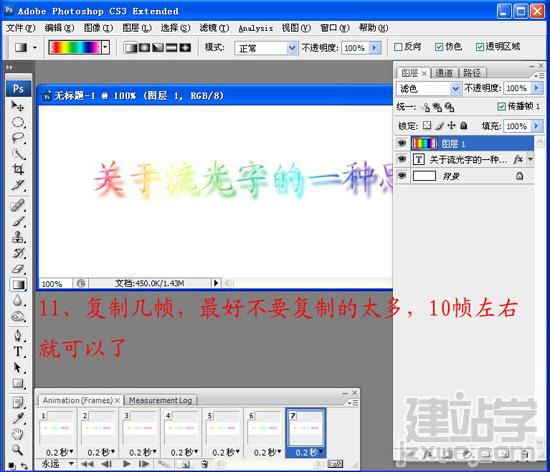Open layer 不透明度 slider arrow

click(x=537, y=88)
